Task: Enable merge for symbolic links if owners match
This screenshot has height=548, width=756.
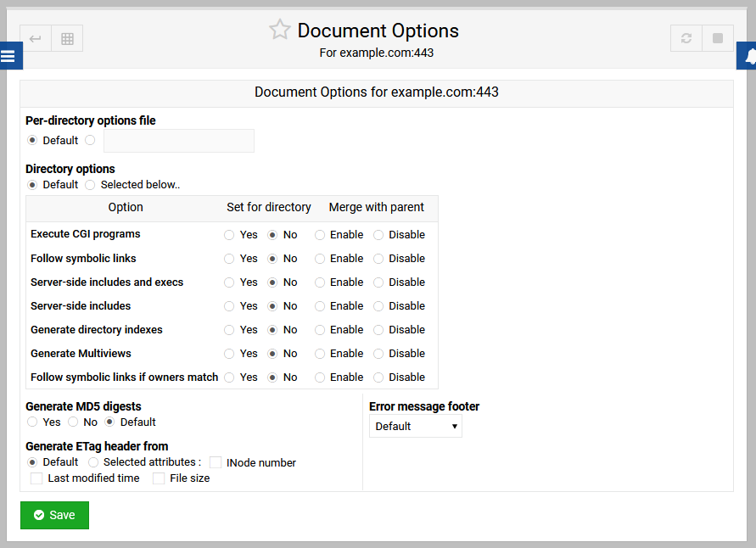Action: (x=320, y=377)
